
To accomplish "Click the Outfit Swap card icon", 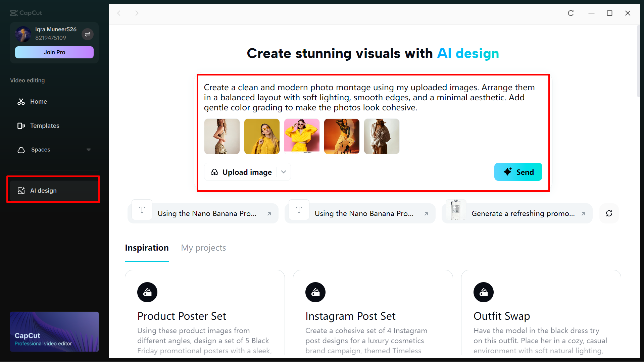I will pos(483,292).
